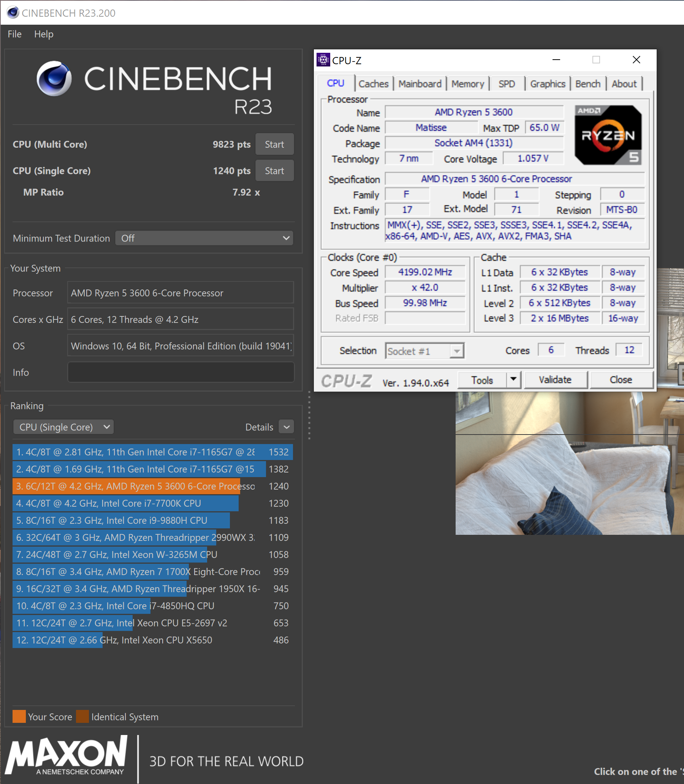Select ranking row Ryzen 7 1700X
This screenshot has height=784, width=684.
[153, 572]
